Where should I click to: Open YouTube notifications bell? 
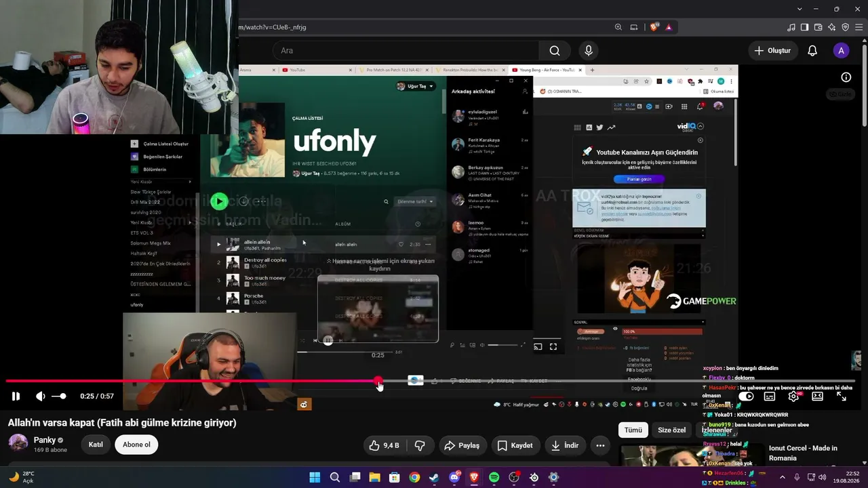tap(812, 51)
